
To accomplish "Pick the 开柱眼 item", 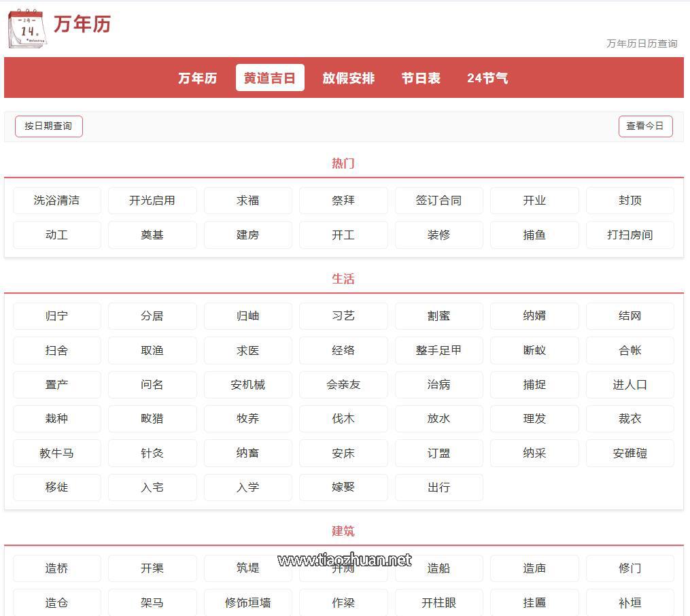I will tap(438, 603).
